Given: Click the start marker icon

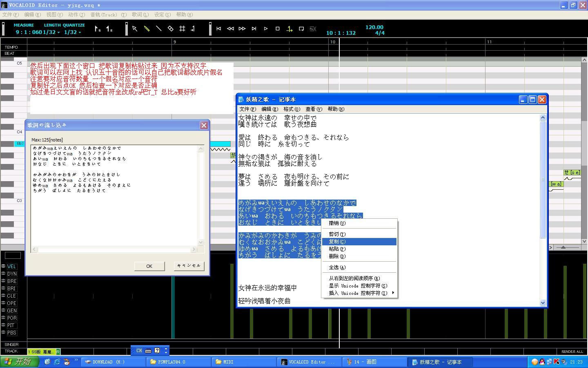Looking at the screenshot, I should [98, 29].
